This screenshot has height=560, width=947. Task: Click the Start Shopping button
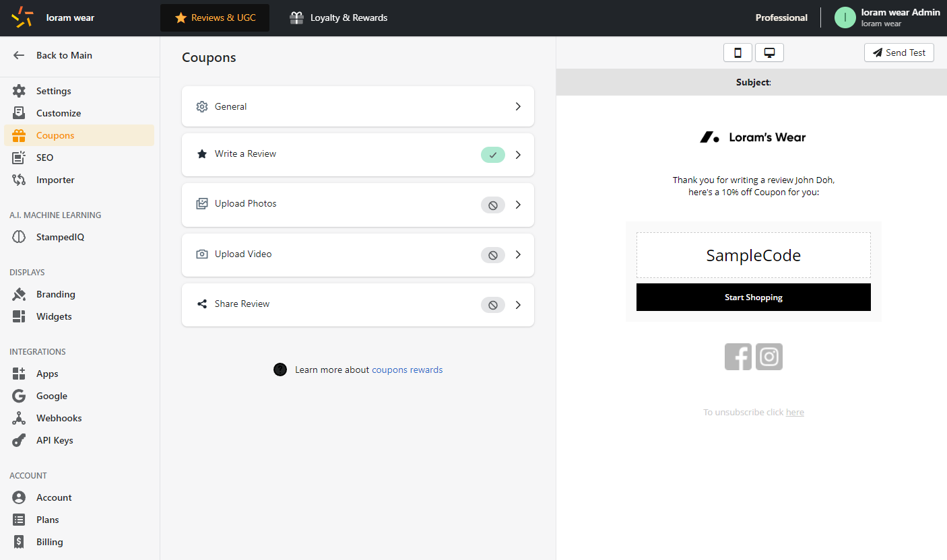[x=754, y=297]
